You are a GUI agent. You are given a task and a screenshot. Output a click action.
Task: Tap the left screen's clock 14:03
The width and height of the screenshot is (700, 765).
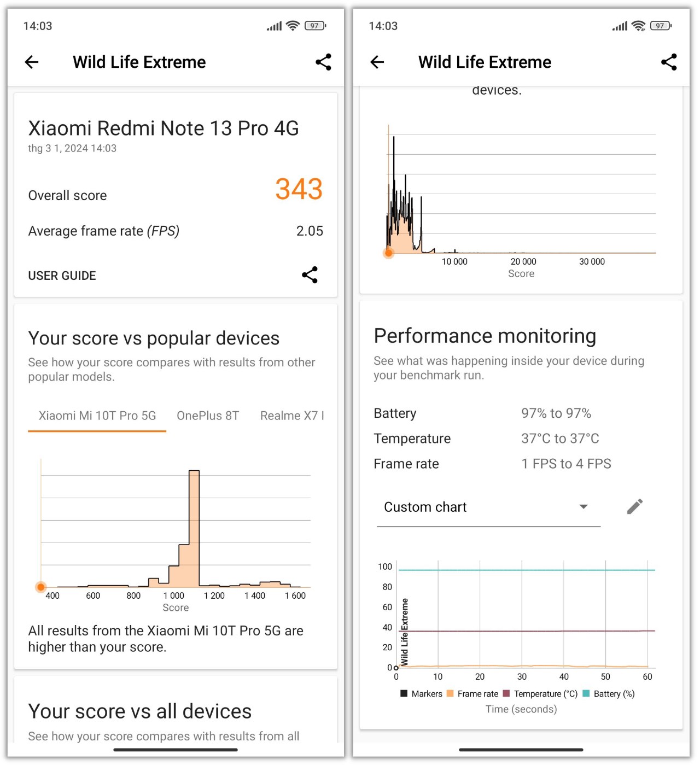point(38,26)
